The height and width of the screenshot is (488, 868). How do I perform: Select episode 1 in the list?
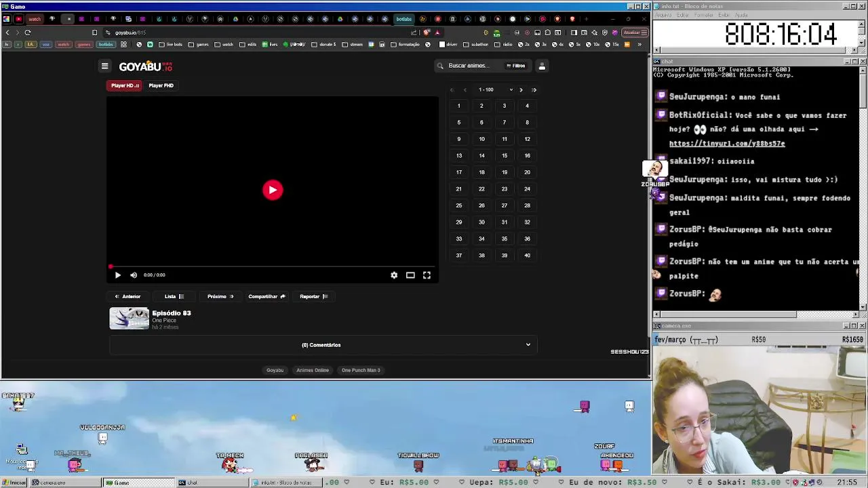tap(458, 106)
